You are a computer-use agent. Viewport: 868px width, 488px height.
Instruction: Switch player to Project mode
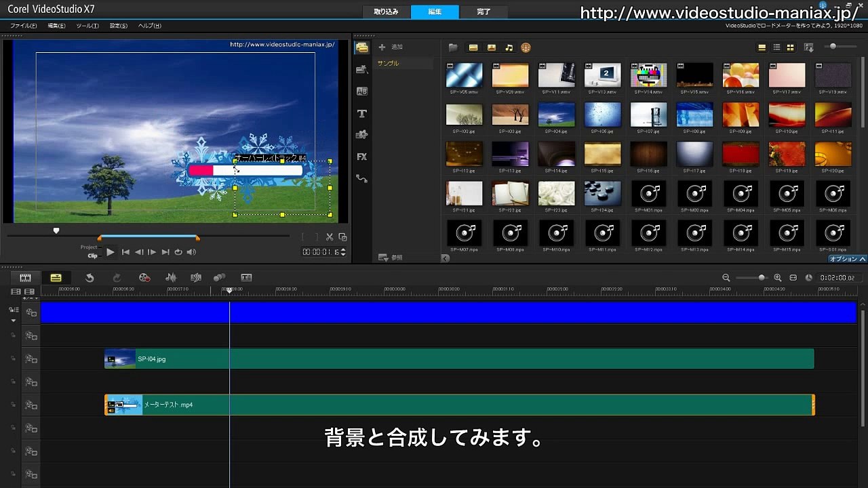[89, 247]
